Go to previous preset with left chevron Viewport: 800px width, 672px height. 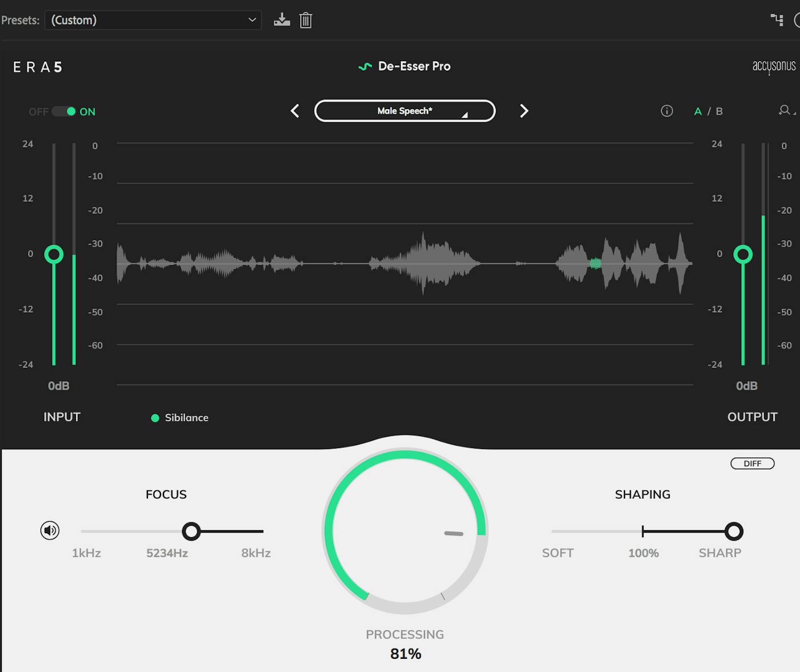pos(295,111)
